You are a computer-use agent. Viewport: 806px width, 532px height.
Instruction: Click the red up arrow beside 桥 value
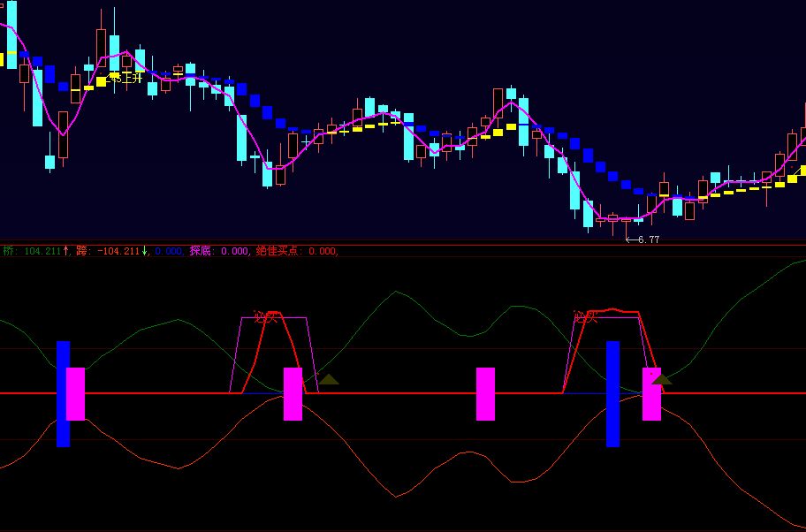click(65, 251)
